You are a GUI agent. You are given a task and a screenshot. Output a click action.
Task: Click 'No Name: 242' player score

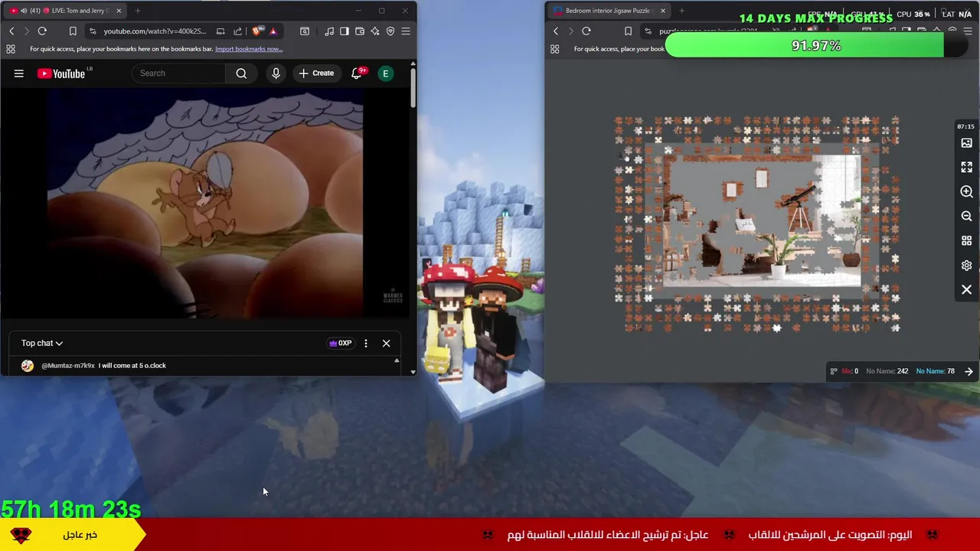887,372
